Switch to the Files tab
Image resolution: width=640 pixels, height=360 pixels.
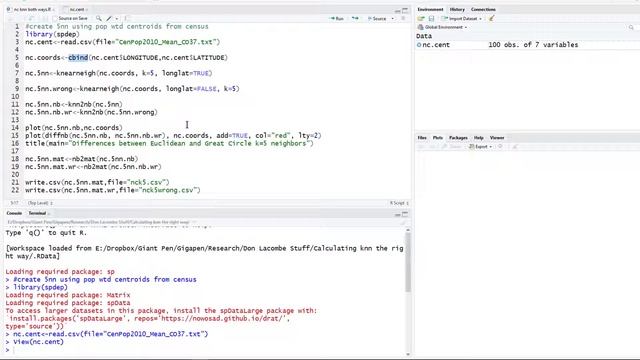tap(422, 138)
